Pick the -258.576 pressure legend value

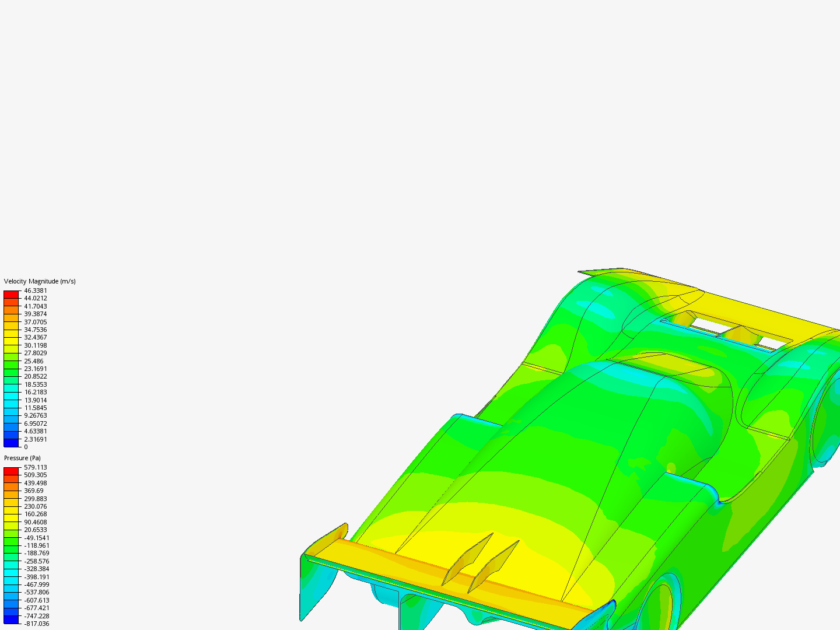point(37,561)
